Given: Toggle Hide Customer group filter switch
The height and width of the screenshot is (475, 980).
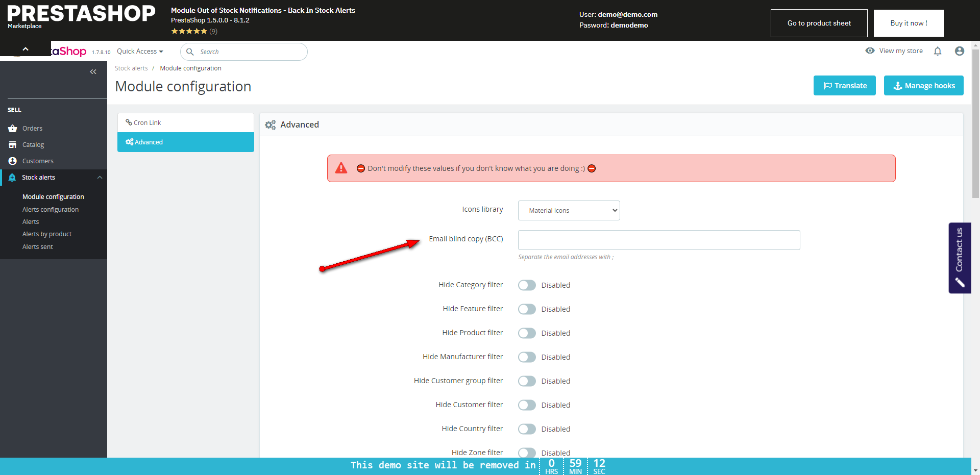Looking at the screenshot, I should 527,381.
